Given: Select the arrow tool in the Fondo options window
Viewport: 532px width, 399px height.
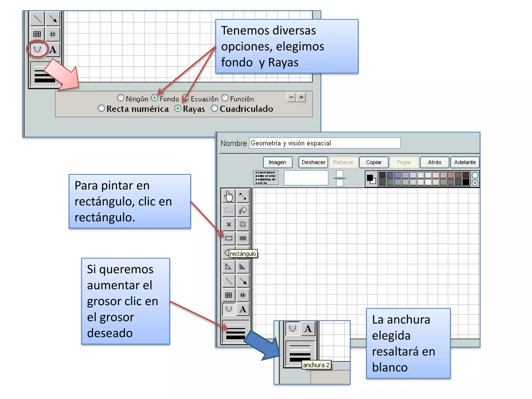Looking at the screenshot, I should point(53,19).
